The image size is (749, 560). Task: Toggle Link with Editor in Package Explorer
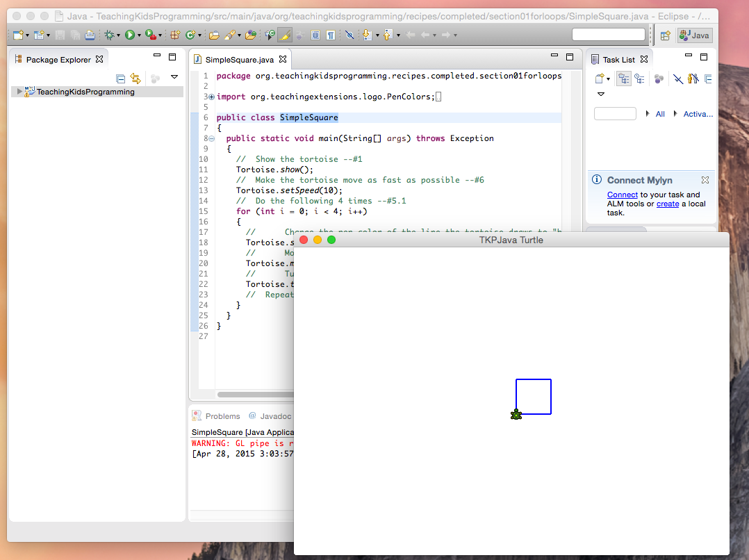135,79
